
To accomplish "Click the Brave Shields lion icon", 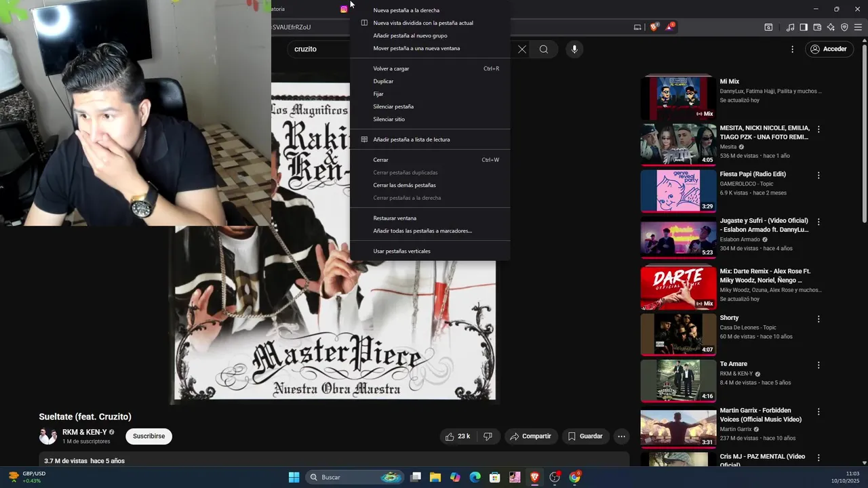I will 654,27.
